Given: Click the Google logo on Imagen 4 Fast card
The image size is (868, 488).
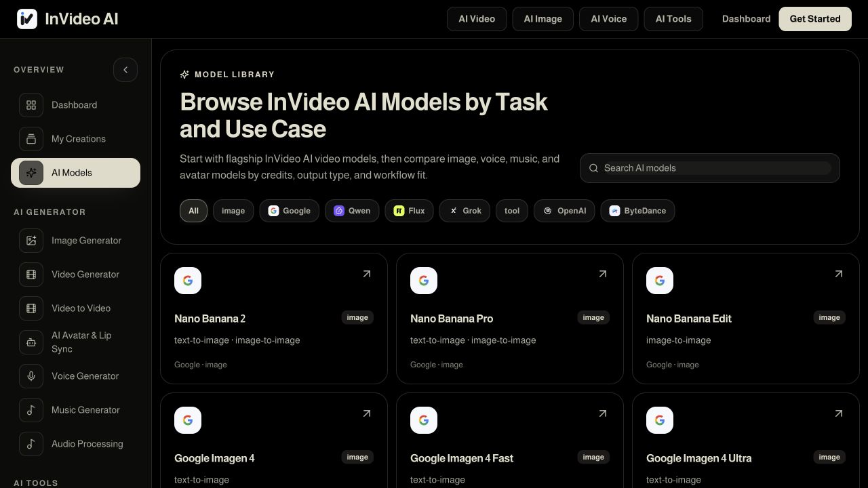Looking at the screenshot, I should [424, 420].
